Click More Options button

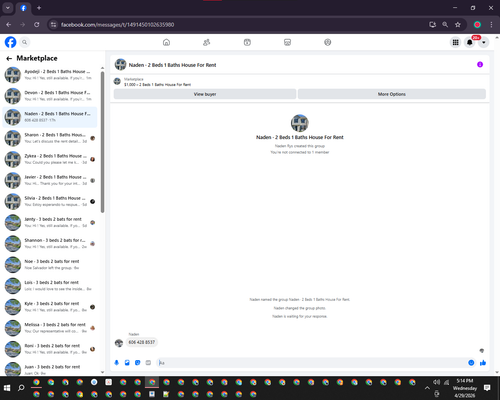[392, 94]
